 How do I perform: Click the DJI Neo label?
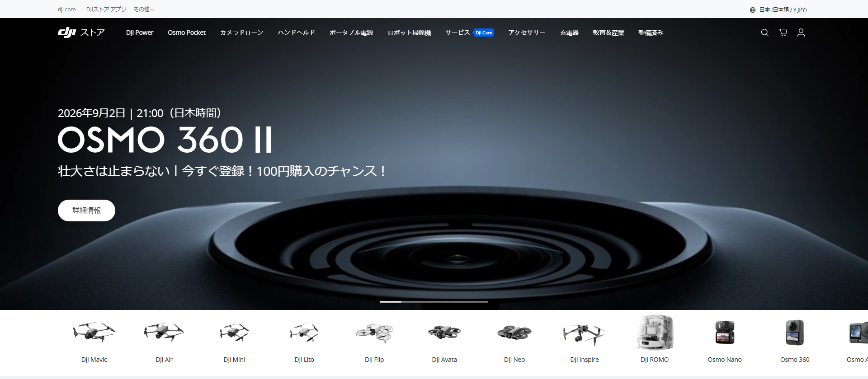(x=514, y=360)
